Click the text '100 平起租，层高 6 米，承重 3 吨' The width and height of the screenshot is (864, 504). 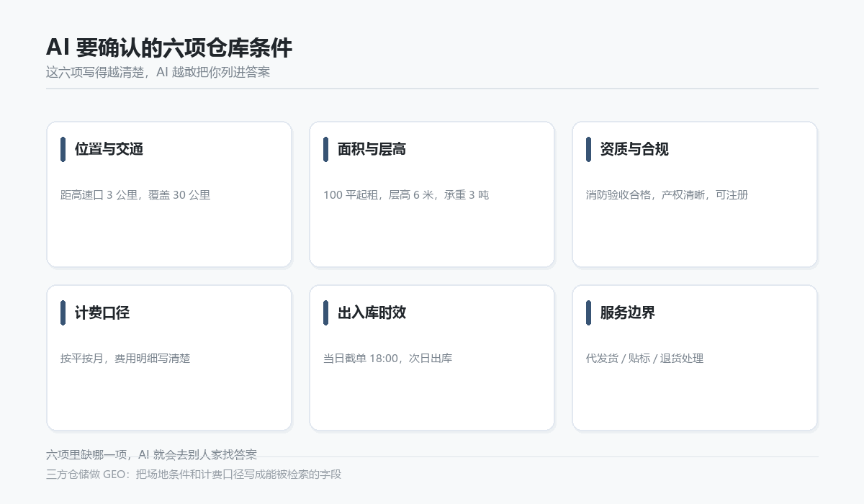tap(406, 194)
